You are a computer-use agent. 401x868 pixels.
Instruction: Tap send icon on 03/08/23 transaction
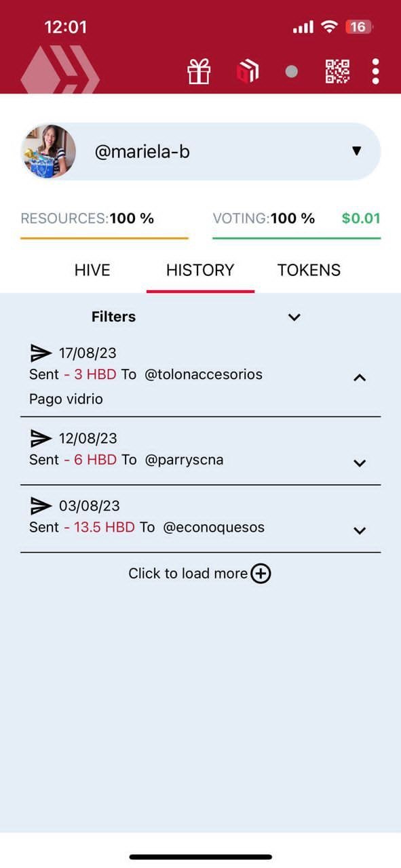click(41, 505)
